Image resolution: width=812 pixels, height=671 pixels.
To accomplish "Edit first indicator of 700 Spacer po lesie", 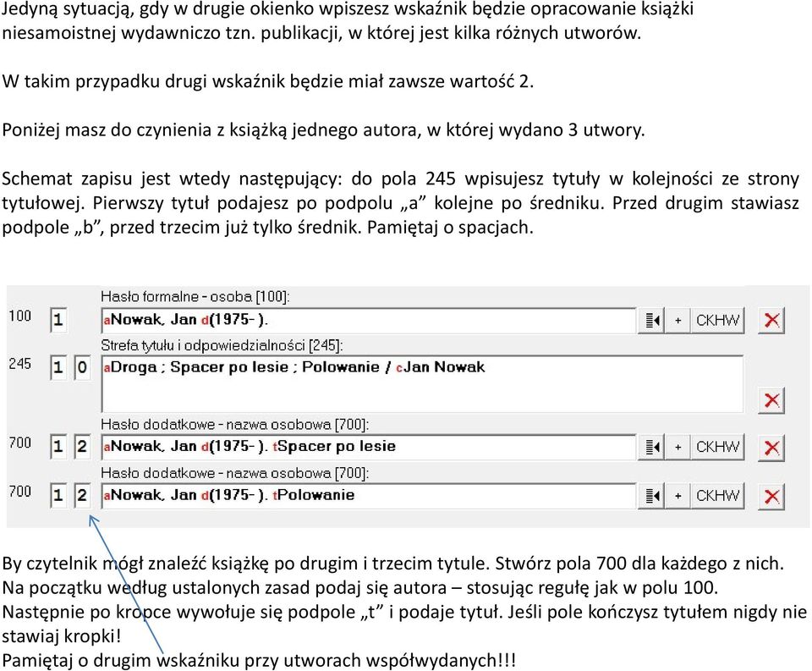I will (x=58, y=447).
